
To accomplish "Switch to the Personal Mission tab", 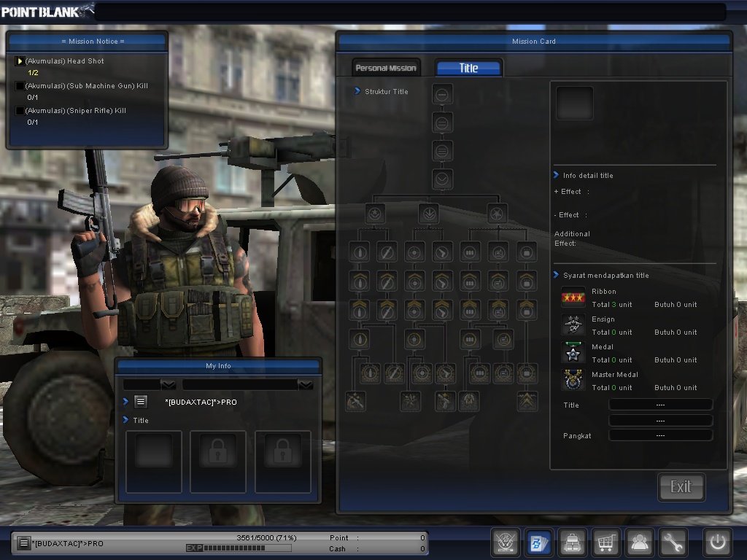I will click(386, 68).
